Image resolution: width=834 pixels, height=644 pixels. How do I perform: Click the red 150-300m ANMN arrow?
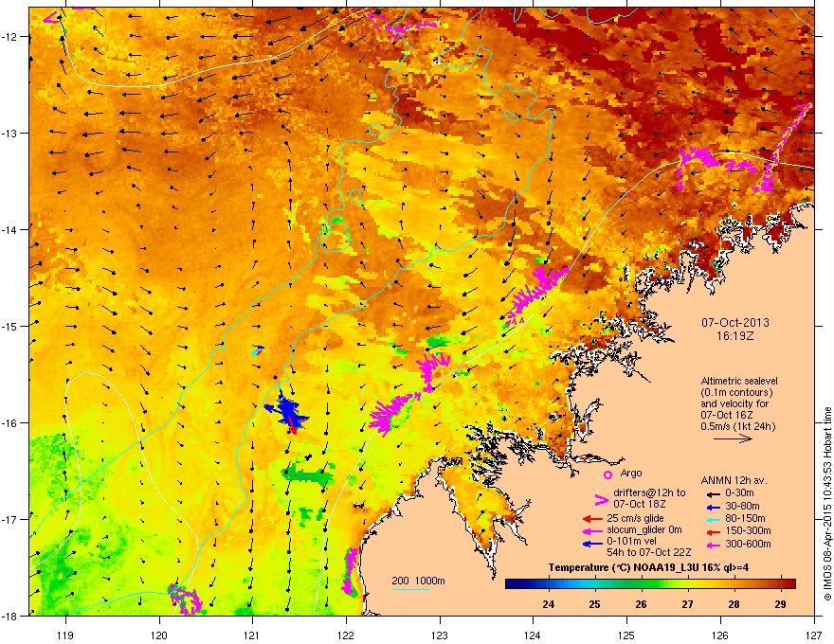tap(712, 531)
